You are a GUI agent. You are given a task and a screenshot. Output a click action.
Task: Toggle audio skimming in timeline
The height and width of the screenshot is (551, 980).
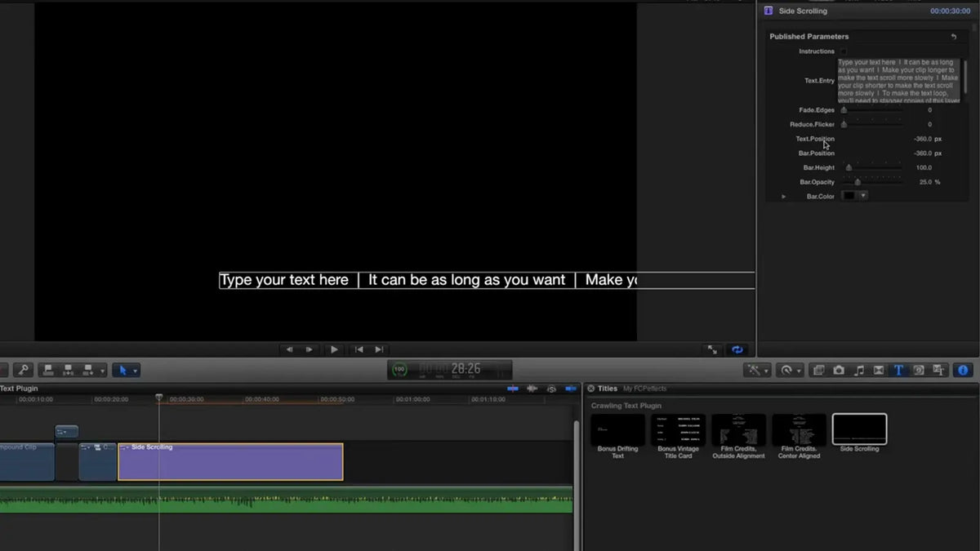point(532,389)
